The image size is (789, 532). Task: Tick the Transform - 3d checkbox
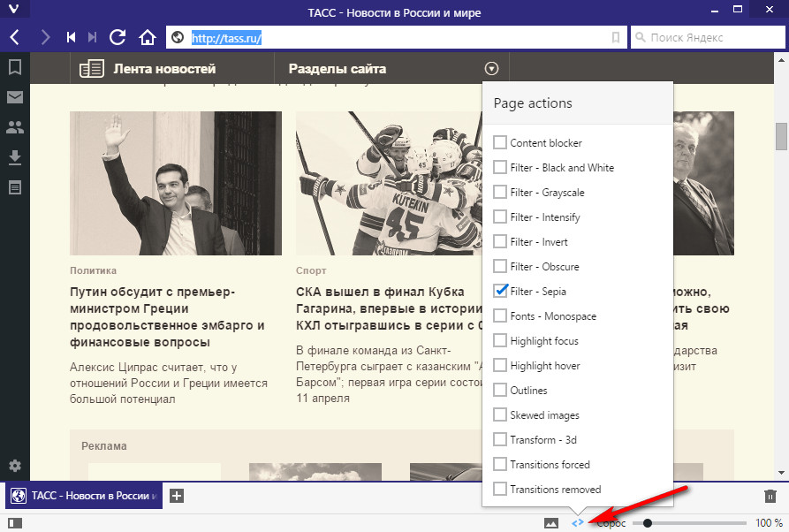[x=500, y=439]
